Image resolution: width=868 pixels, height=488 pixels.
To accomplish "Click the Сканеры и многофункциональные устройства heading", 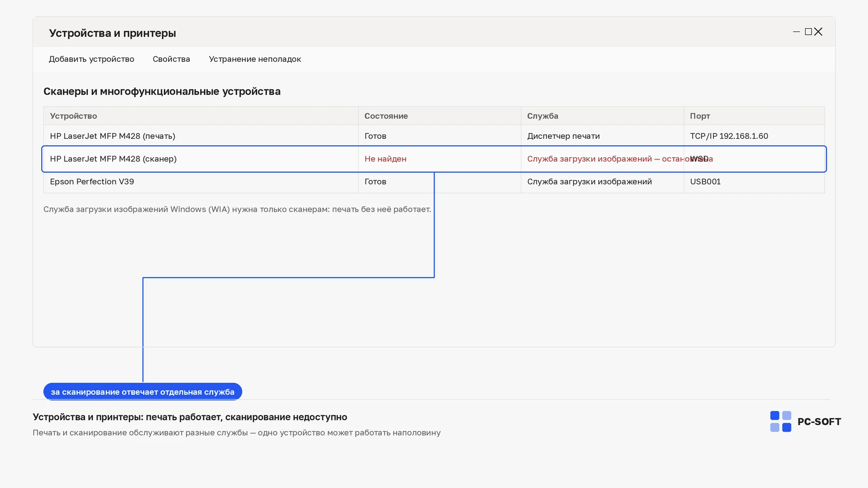I will (162, 92).
